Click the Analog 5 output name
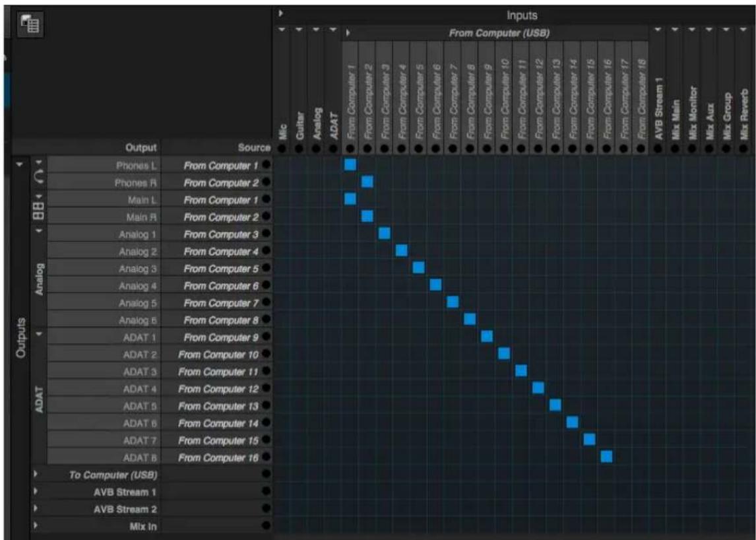756x540 pixels. pos(138,303)
